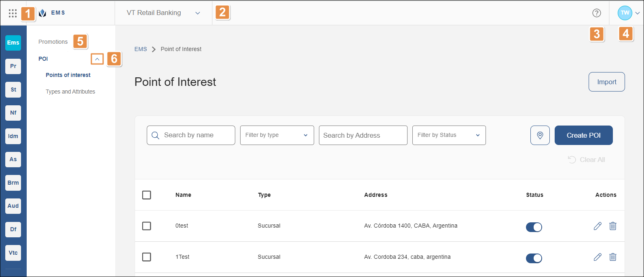
Task: Open the Brm module in sidebar
Action: coord(13,183)
